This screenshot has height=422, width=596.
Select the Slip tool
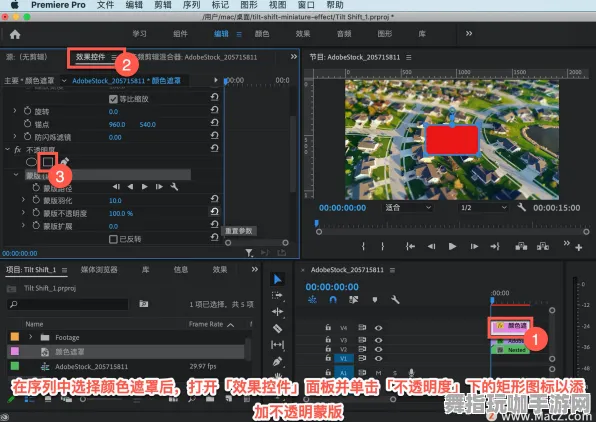click(277, 345)
